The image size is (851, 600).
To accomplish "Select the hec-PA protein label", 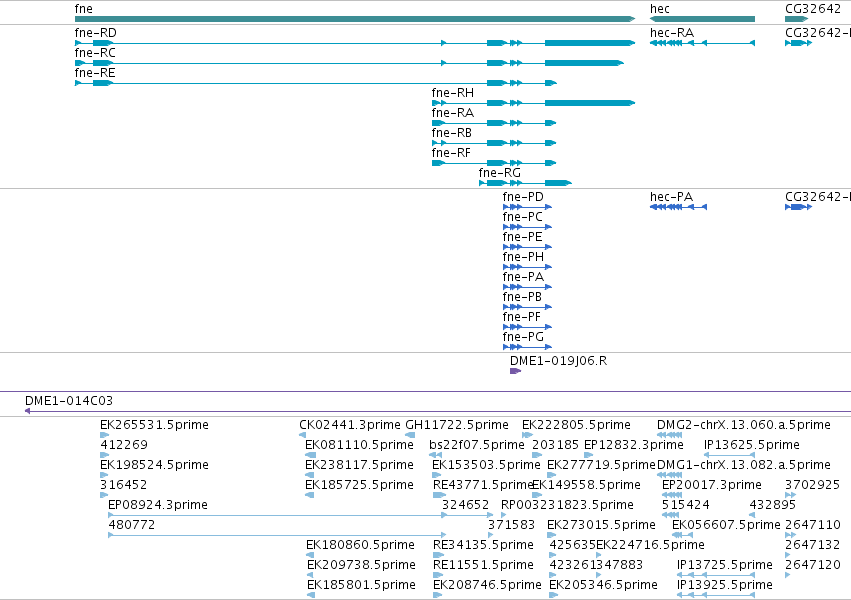I will tap(671, 197).
